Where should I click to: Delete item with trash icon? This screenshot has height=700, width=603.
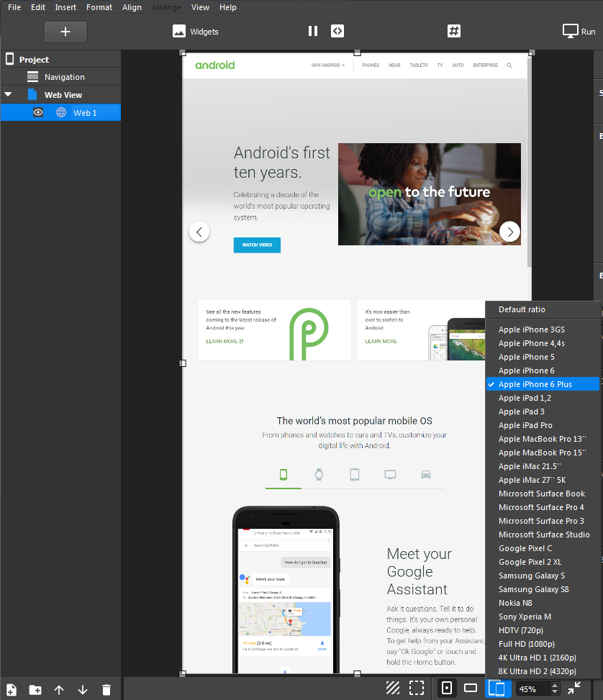tap(106, 690)
